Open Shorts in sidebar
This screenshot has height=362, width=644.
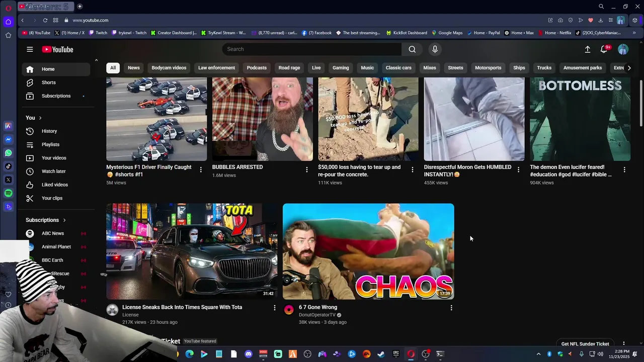click(x=56, y=82)
